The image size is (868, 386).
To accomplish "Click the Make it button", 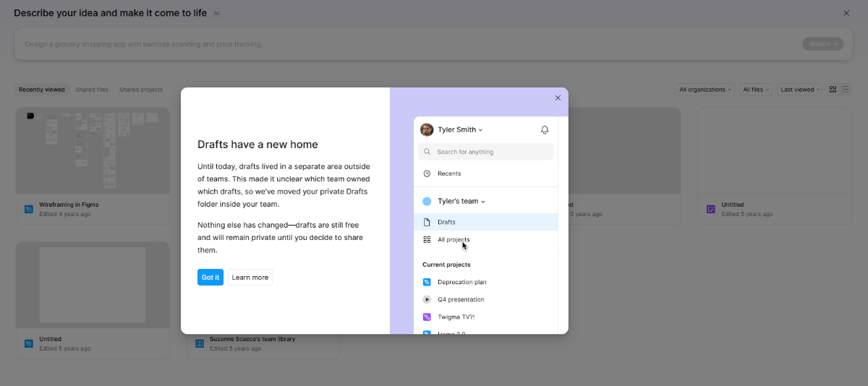I will coord(823,44).
